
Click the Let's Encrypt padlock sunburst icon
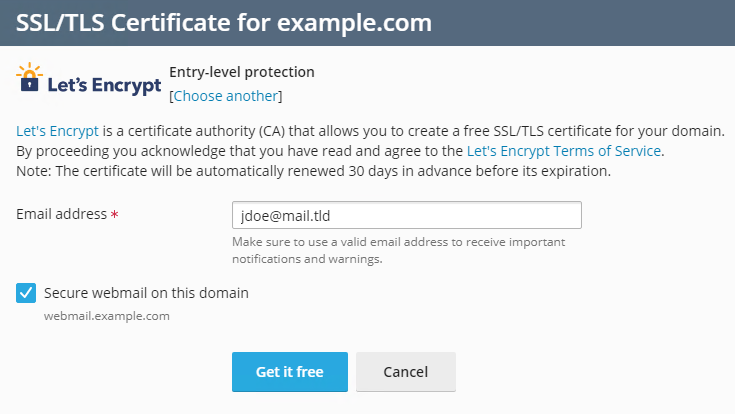31,77
